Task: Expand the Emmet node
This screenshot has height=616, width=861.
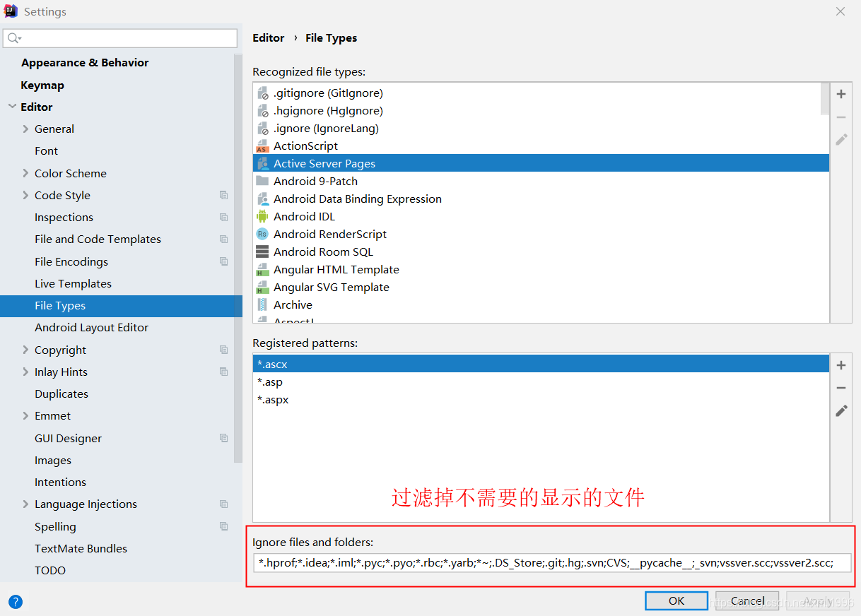Action: coord(25,415)
